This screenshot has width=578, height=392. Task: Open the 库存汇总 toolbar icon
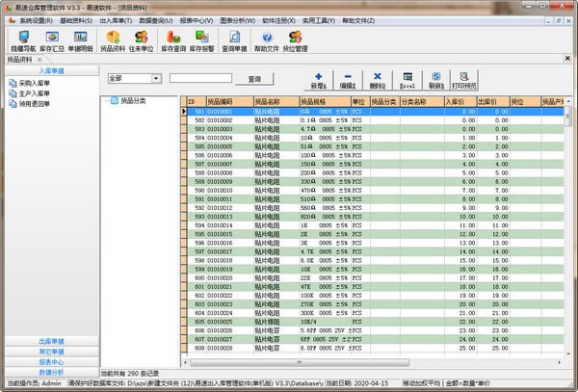click(52, 40)
